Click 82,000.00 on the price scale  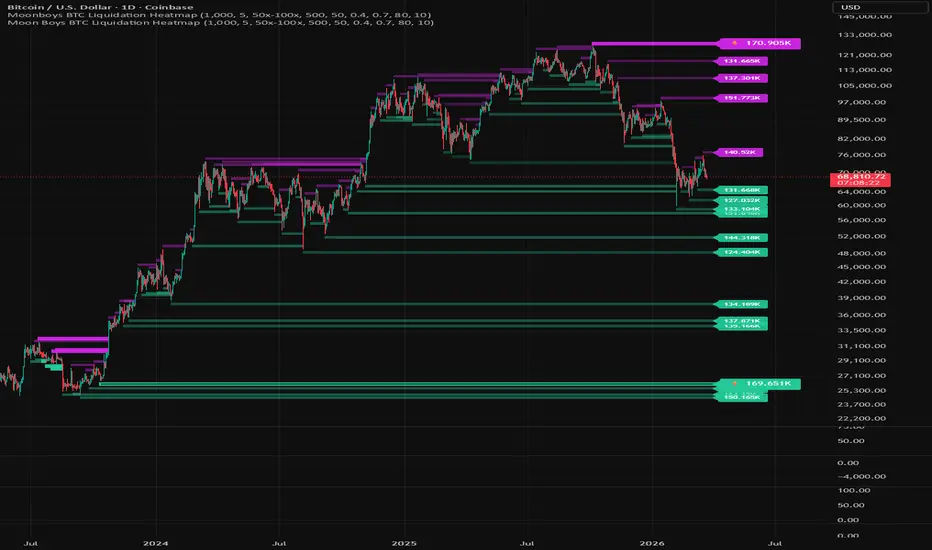tap(861, 139)
